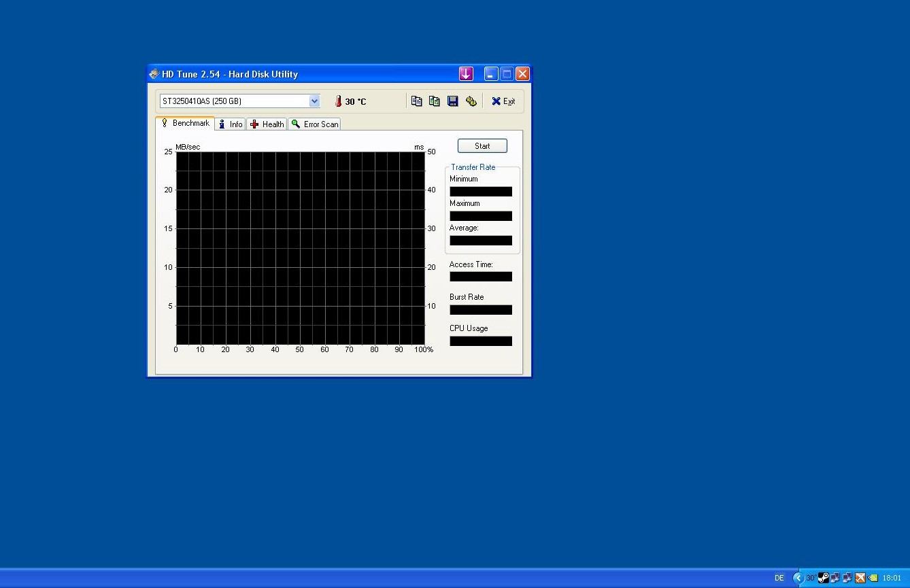The image size is (910, 588).
Task: Click the Maximum transfer rate field
Action: pyautogui.click(x=481, y=216)
